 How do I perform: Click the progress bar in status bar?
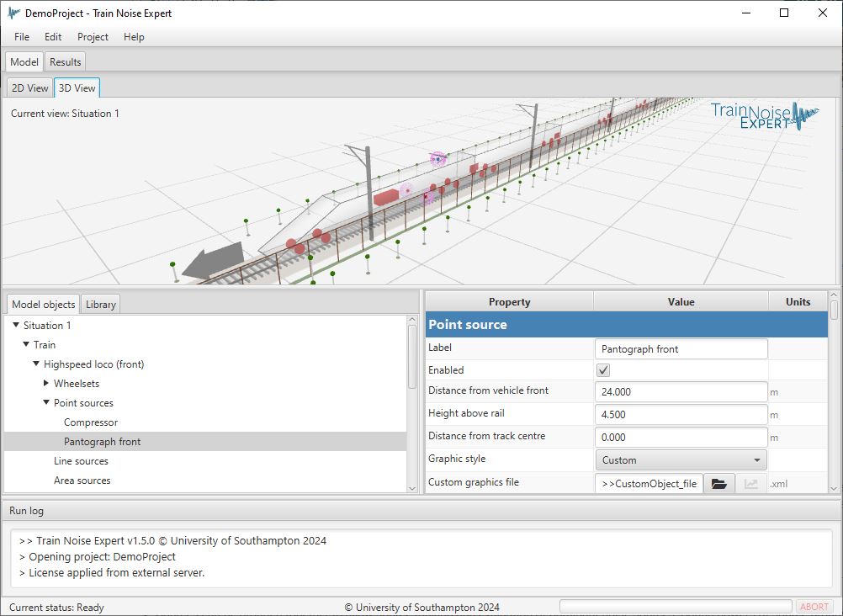point(676,607)
